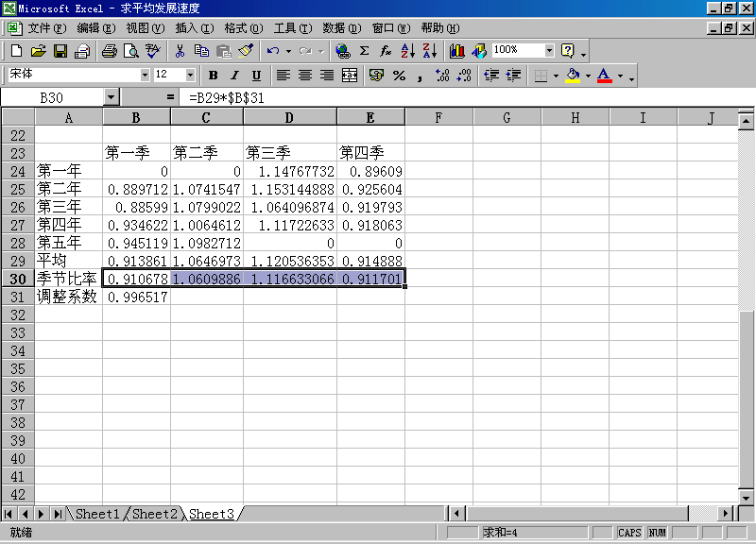Open the 格式 (Format) menu
Viewport: 756px width, 544px height.
pos(242,28)
